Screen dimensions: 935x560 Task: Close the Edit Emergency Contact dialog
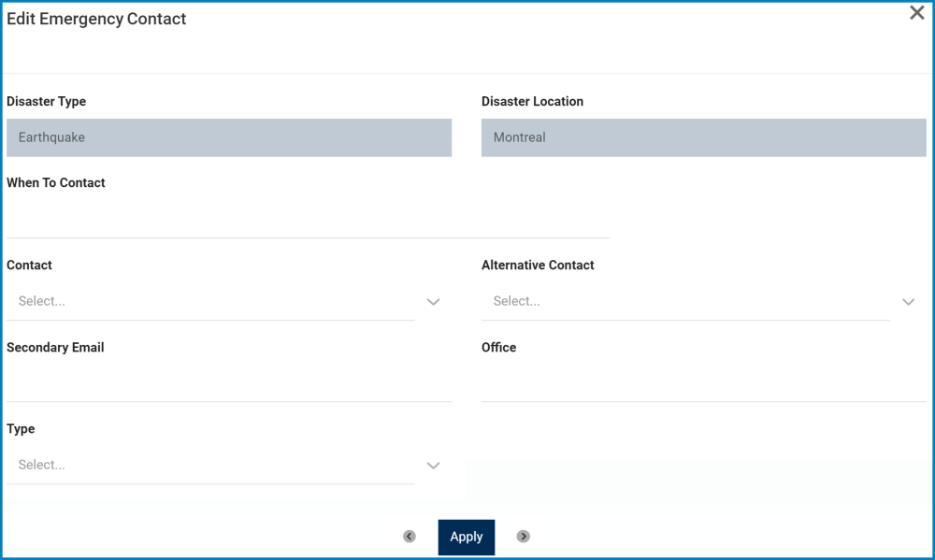click(x=917, y=13)
